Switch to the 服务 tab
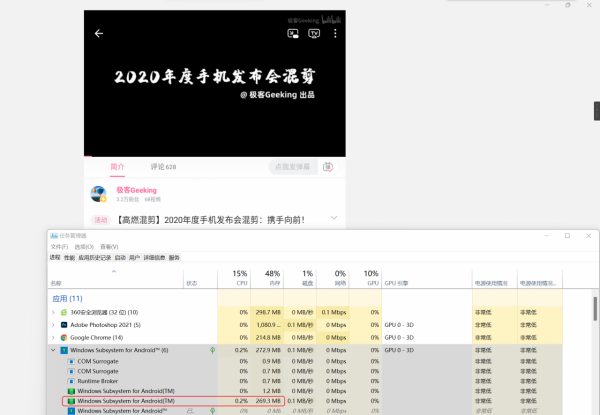 tap(174, 258)
